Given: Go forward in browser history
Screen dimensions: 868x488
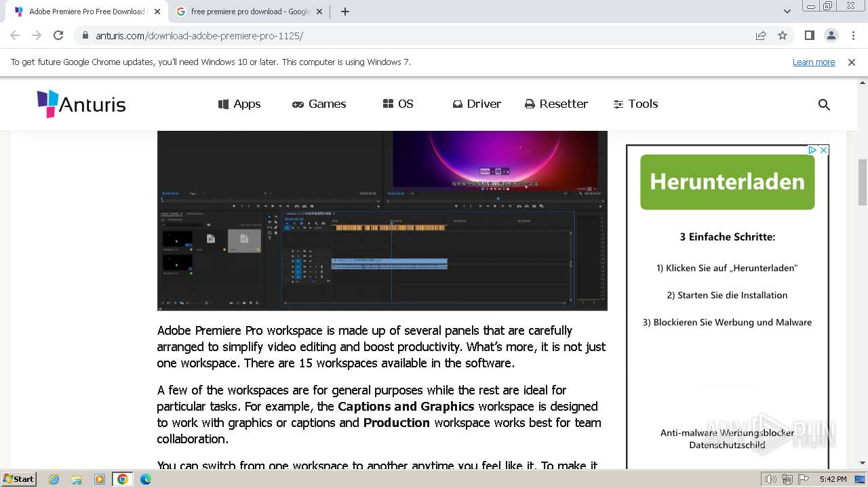Looking at the screenshot, I should click(x=37, y=35).
